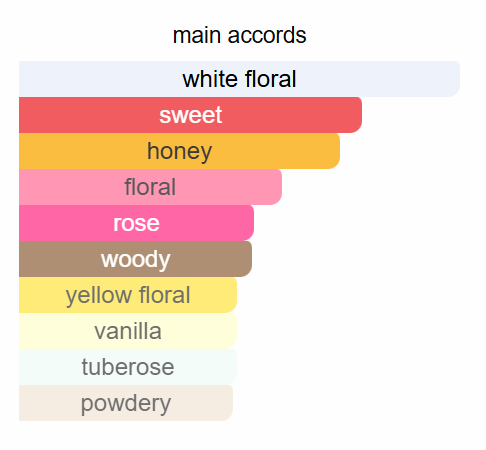The height and width of the screenshot is (450, 486).
Task: Click the main accords heading
Action: (x=239, y=35)
